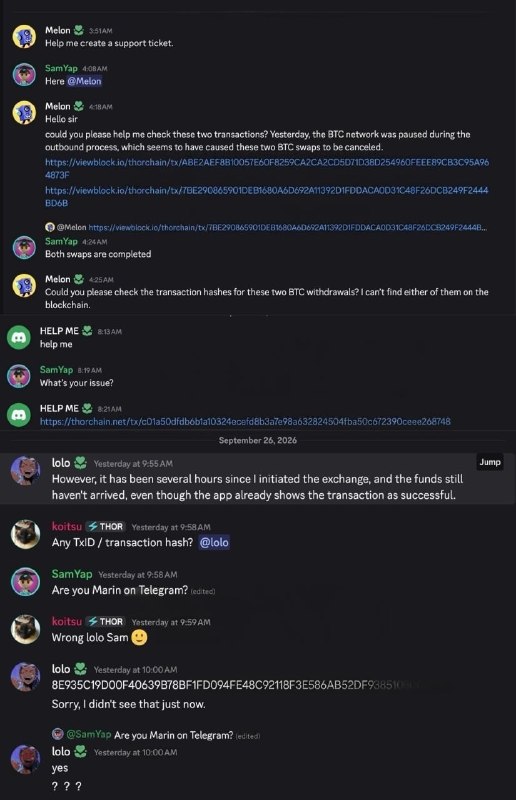Click koitsu's cat avatar beside "Any TxID" message

click(26, 534)
